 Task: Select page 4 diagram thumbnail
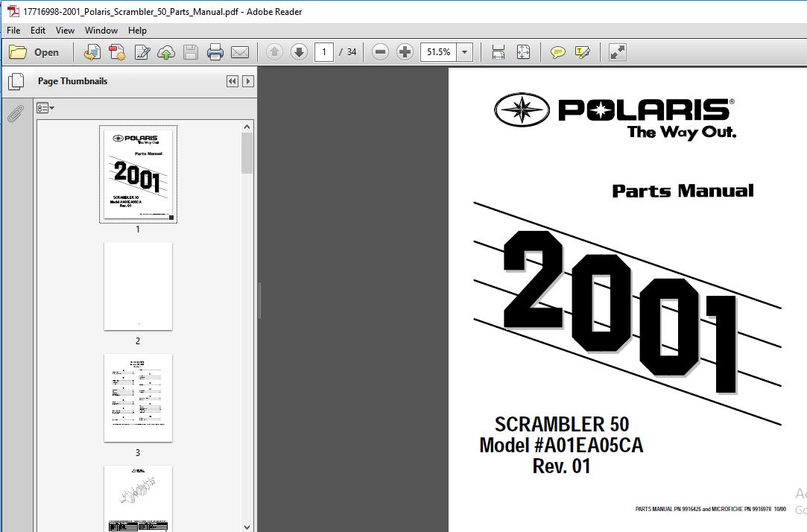[138, 498]
